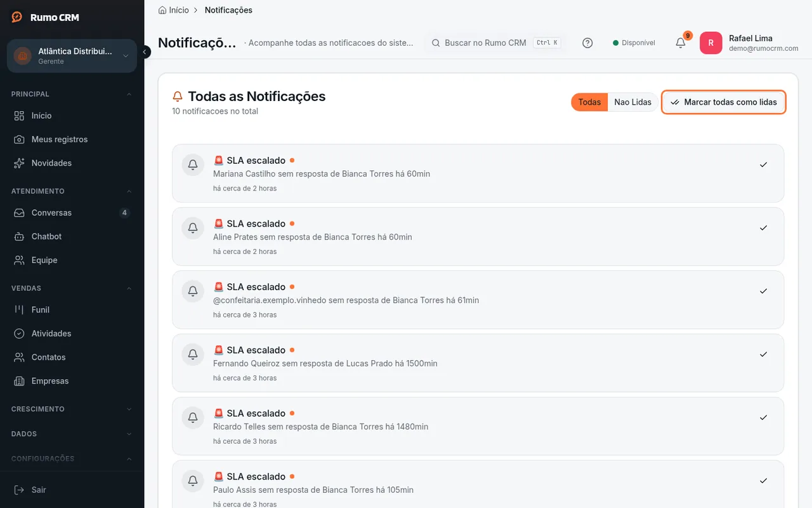Click Marcar todas como lidas button
The height and width of the screenshot is (508, 812).
tap(724, 102)
